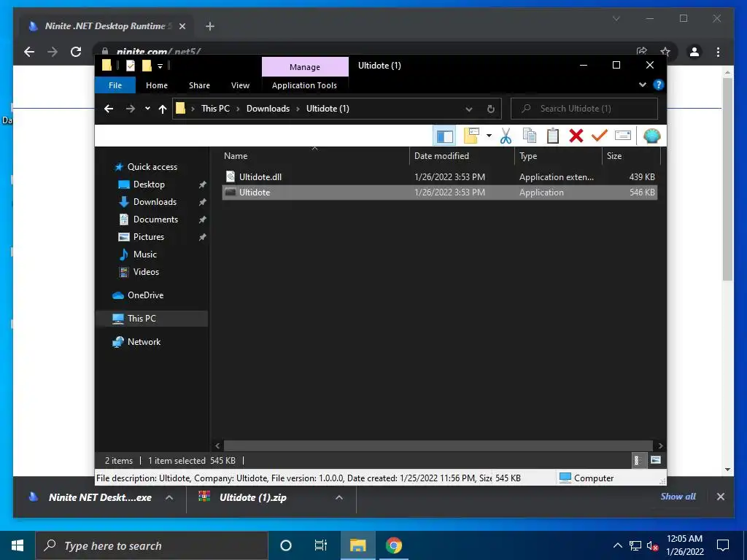Refresh the Ultidote (1) folder
This screenshot has width=747, height=560.
(491, 109)
